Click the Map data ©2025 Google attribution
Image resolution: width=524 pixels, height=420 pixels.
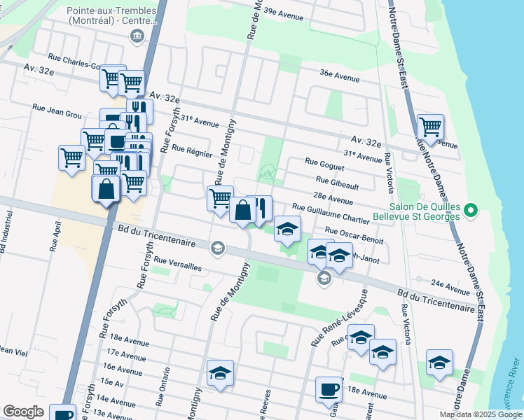point(481,414)
